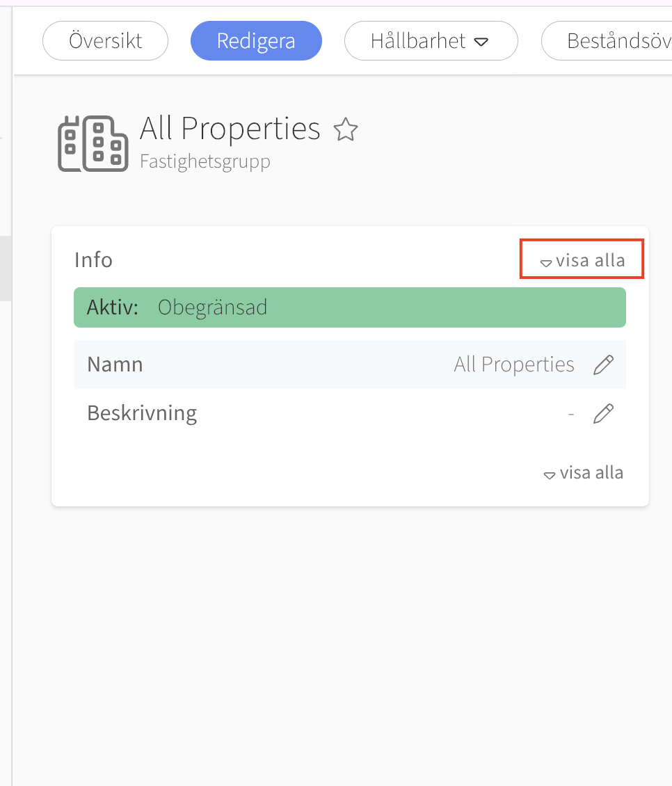The width and height of the screenshot is (672, 786).
Task: Click the dash value in Beskrivning row
Action: click(x=570, y=414)
